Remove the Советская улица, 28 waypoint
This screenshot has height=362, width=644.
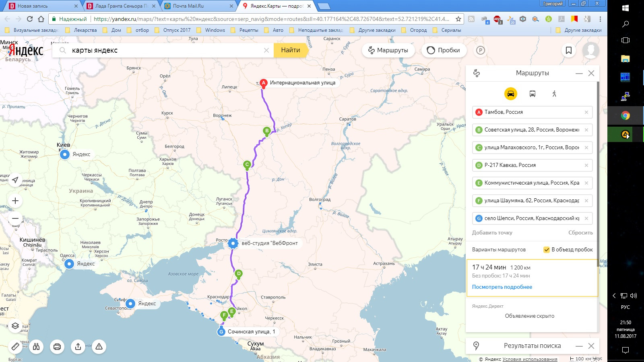click(x=586, y=130)
